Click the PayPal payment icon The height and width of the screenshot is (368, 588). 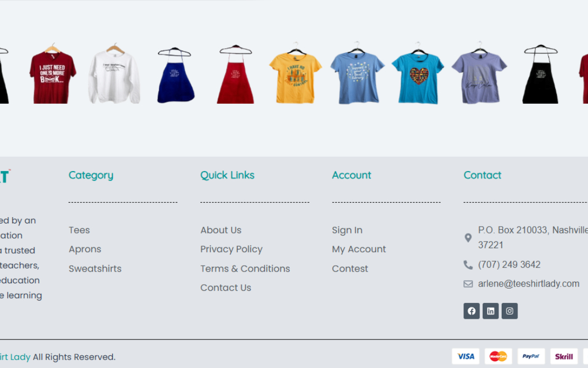(x=532, y=356)
